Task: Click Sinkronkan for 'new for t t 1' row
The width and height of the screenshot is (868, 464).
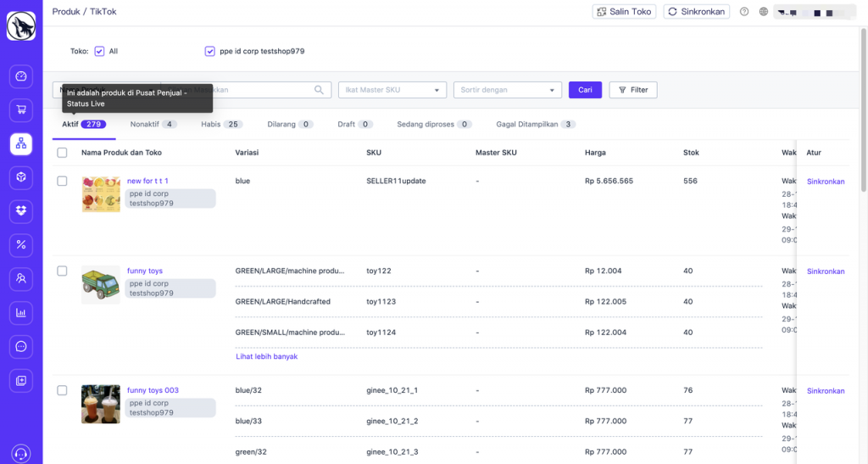Action: coord(826,182)
